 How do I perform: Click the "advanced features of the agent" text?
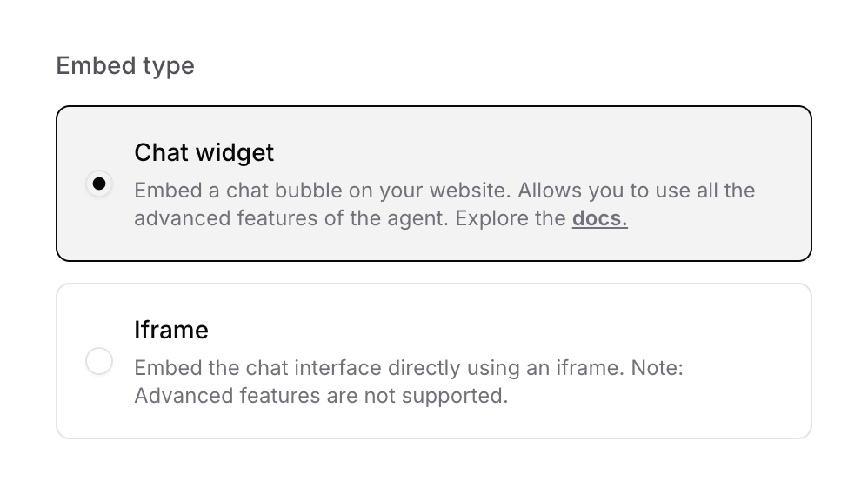291,218
